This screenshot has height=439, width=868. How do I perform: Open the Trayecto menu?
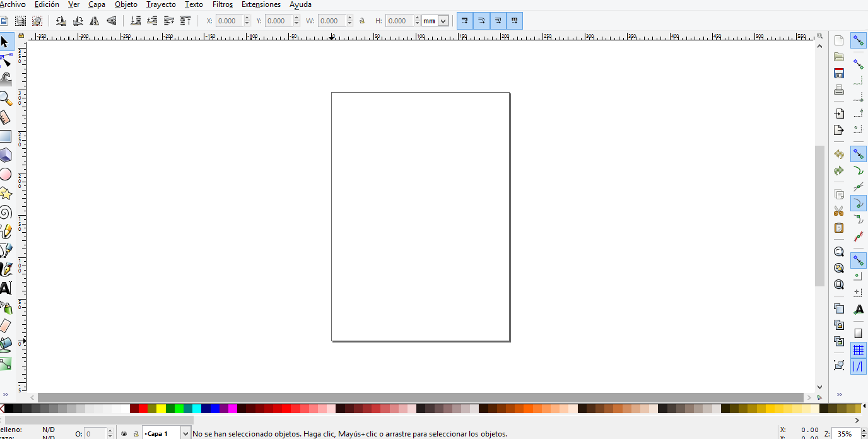(161, 4)
